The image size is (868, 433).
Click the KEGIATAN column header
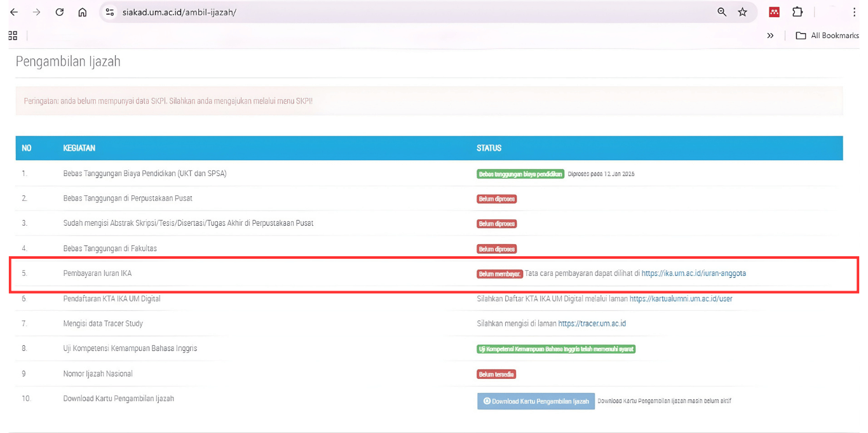pyautogui.click(x=79, y=148)
